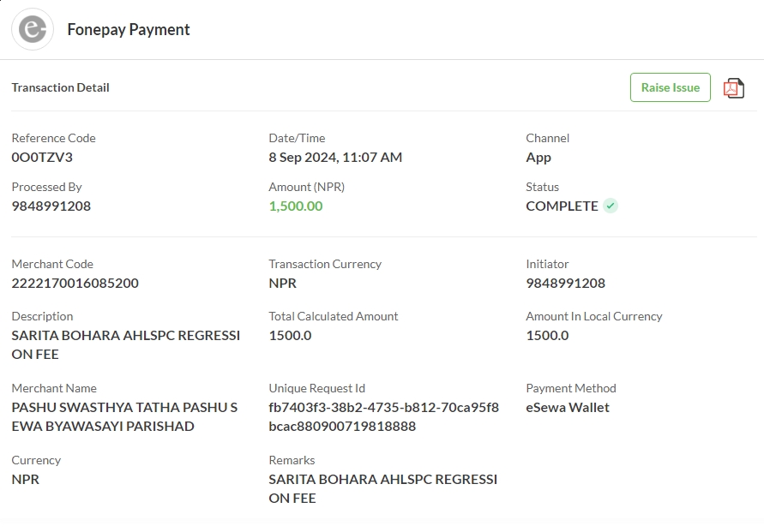Click the COMPLETE status text
Screen dimensions: 764x532
click(562, 206)
